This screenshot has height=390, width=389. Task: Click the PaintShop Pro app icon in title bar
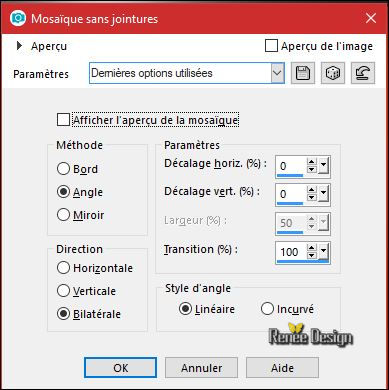coord(17,18)
